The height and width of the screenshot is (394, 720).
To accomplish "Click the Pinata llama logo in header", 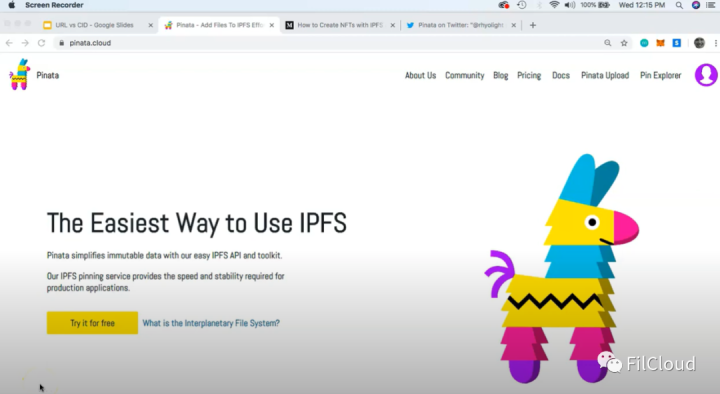I will pyautogui.click(x=19, y=74).
